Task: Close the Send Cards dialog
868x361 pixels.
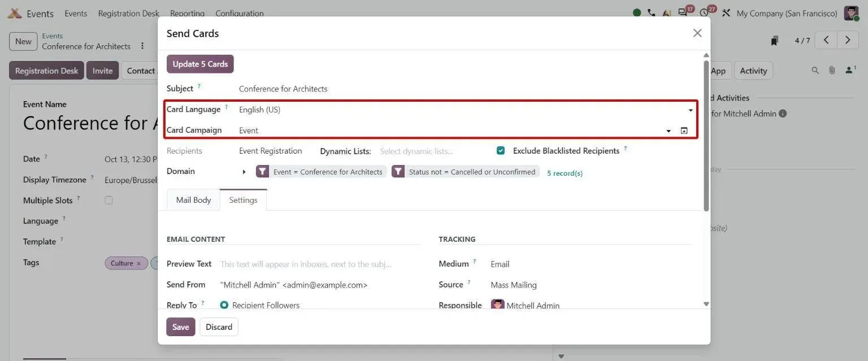Action: [x=697, y=33]
